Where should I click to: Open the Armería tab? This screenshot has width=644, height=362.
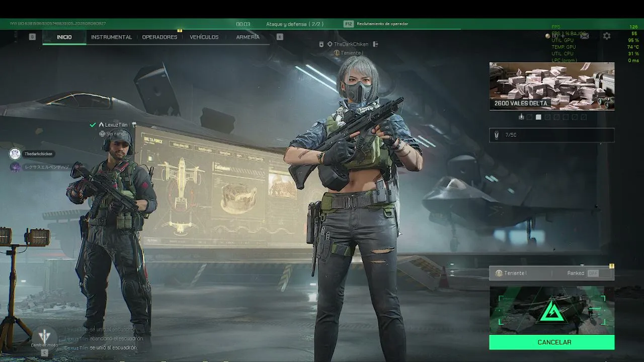tap(248, 37)
